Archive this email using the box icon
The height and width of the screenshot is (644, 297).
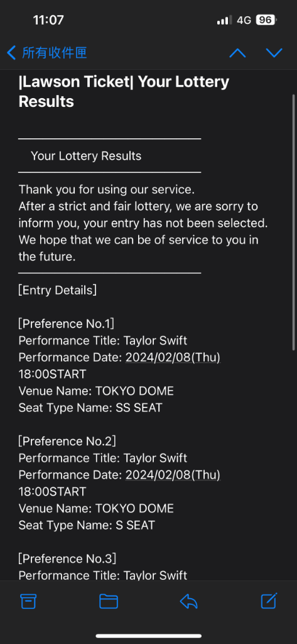(x=28, y=601)
